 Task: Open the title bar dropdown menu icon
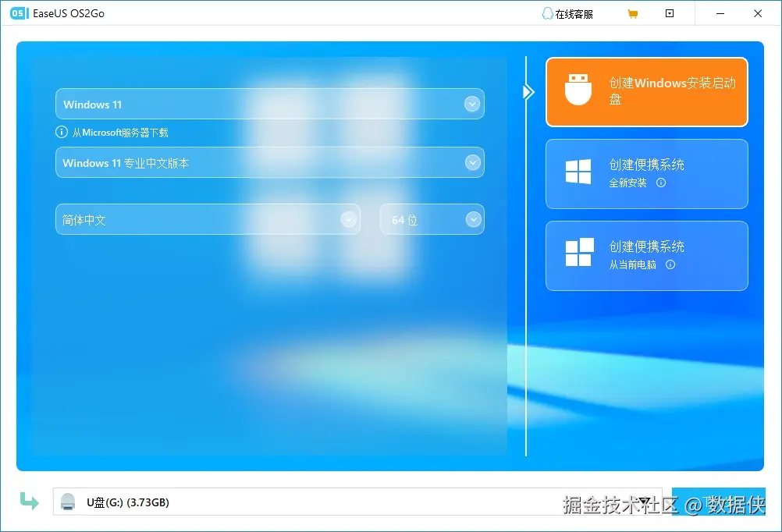(x=670, y=13)
